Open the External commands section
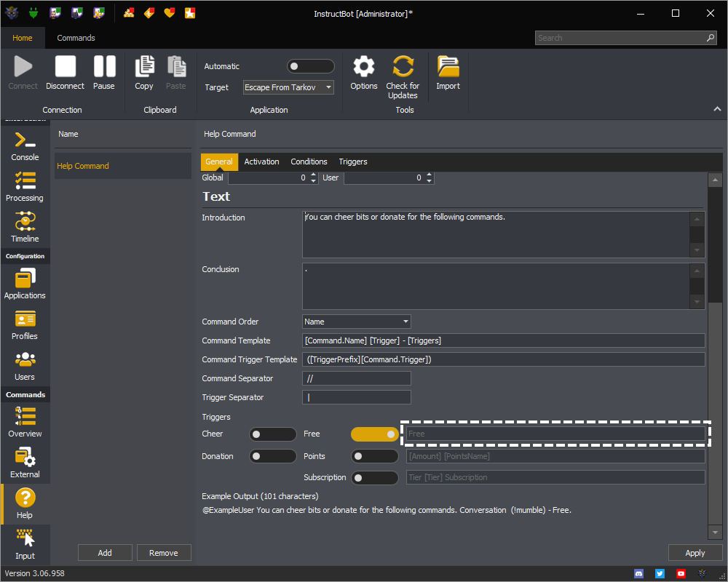Viewport: 728px width, 582px height. (25, 463)
